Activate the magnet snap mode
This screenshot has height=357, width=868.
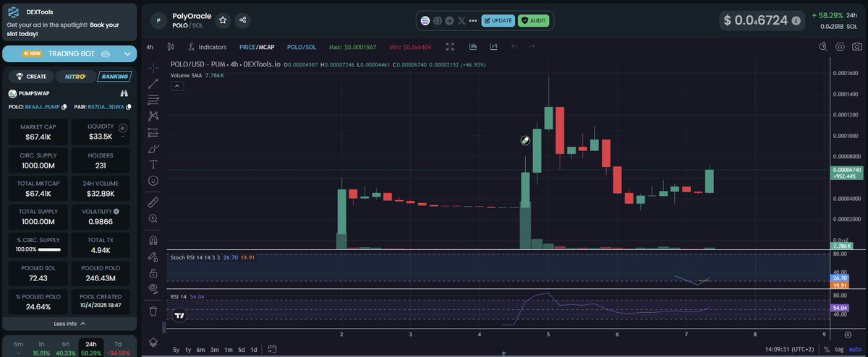[x=153, y=240]
